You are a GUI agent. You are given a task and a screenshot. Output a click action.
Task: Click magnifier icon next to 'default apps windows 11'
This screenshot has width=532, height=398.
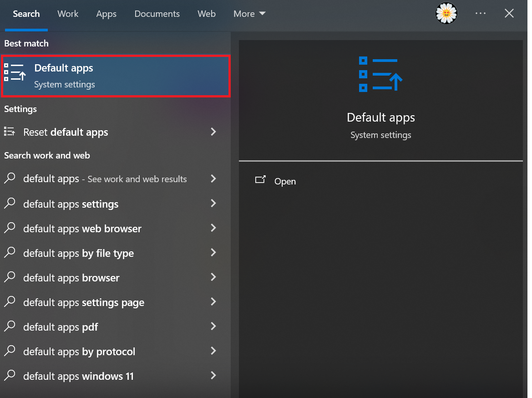coord(10,375)
